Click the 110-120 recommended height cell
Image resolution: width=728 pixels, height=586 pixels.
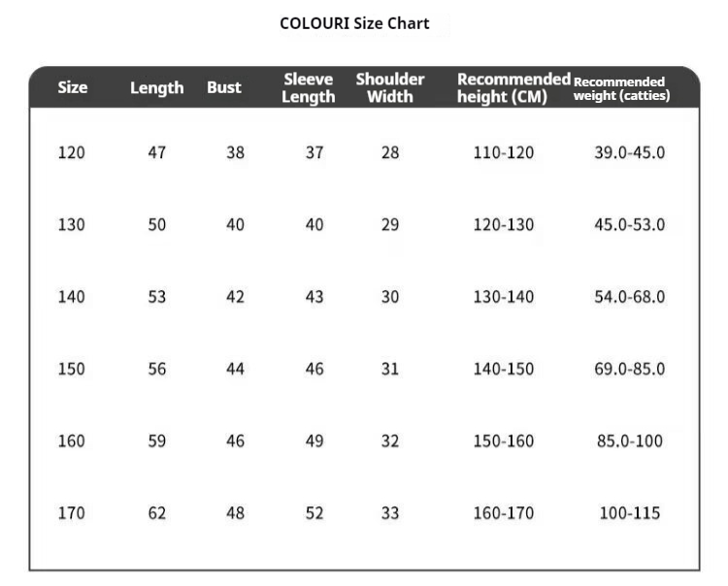coord(504,152)
